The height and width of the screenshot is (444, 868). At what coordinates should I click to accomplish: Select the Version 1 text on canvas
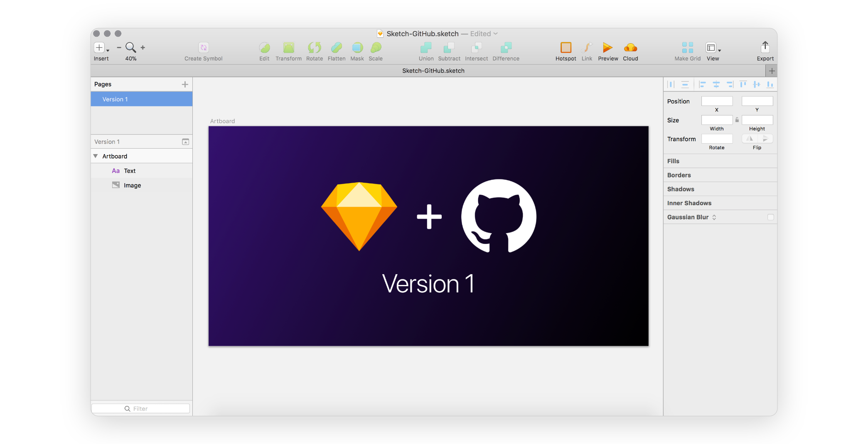428,284
